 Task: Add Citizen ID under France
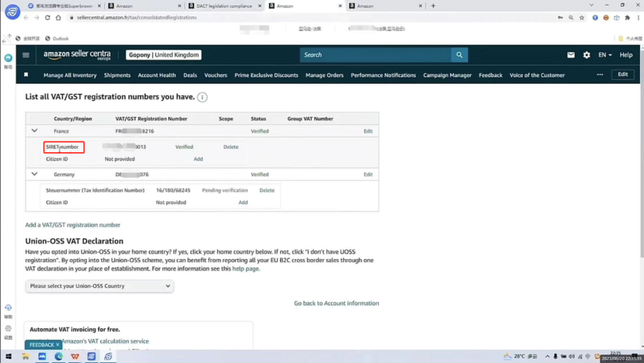point(198,159)
